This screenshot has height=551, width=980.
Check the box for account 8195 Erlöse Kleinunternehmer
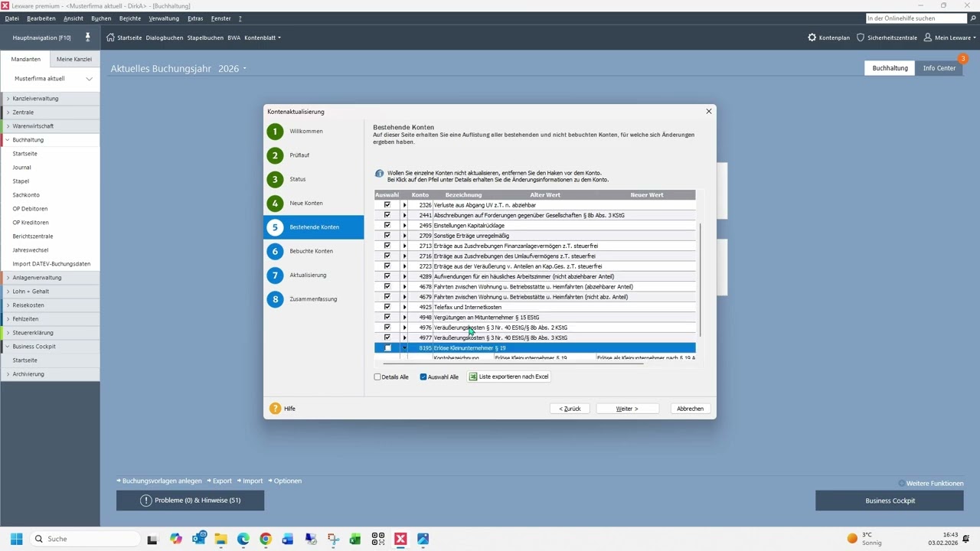[x=387, y=348]
